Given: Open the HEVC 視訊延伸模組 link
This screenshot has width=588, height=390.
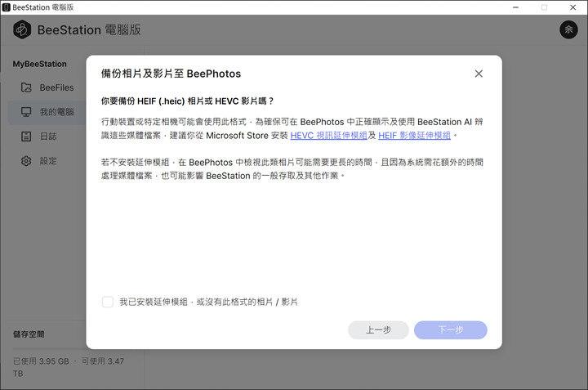Looking at the screenshot, I should (x=328, y=136).
